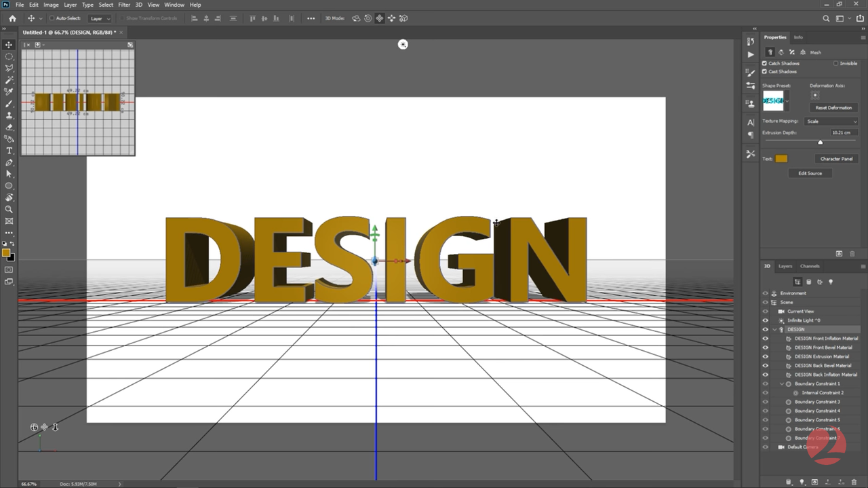868x488 pixels.
Task: Click the Home button in options bar
Action: (x=12, y=18)
